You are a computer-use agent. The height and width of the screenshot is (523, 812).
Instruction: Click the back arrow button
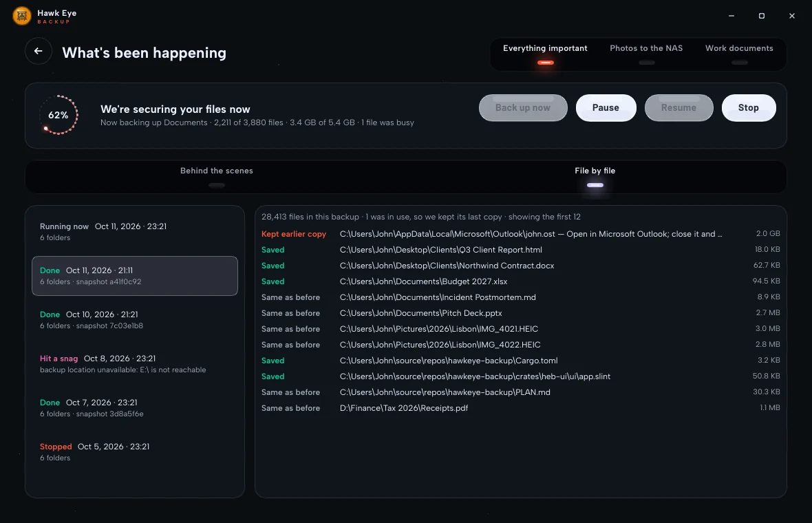pyautogui.click(x=39, y=51)
